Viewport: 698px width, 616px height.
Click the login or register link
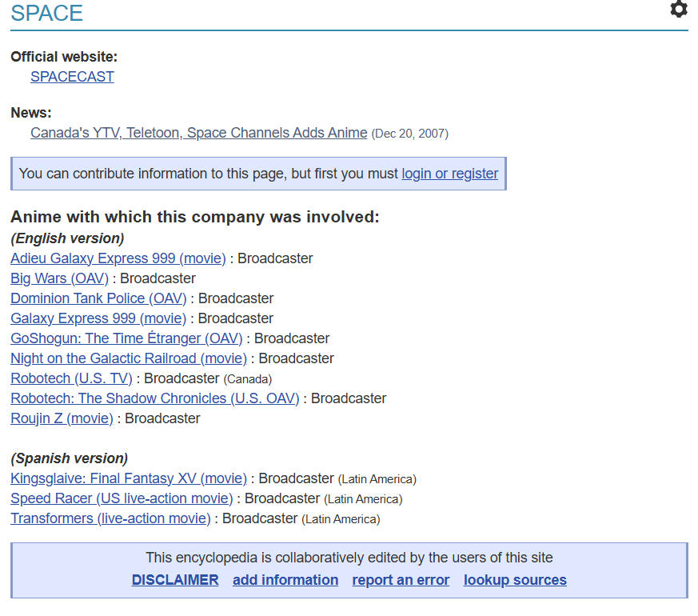(x=449, y=174)
